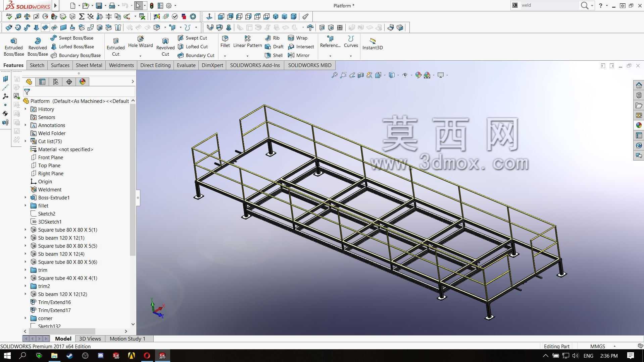The width and height of the screenshot is (644, 362).
Task: Select the Mirror tool
Action: point(299,55)
